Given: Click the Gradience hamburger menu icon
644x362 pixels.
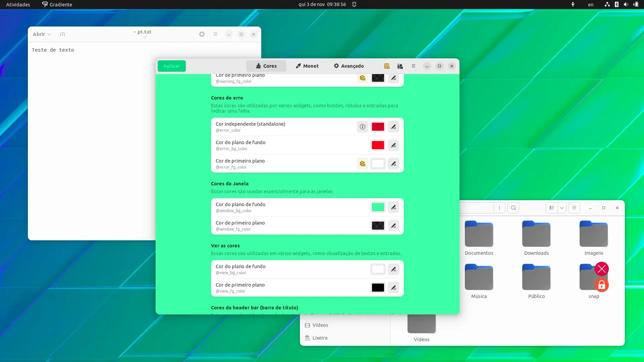Looking at the screenshot, I should point(413,66).
